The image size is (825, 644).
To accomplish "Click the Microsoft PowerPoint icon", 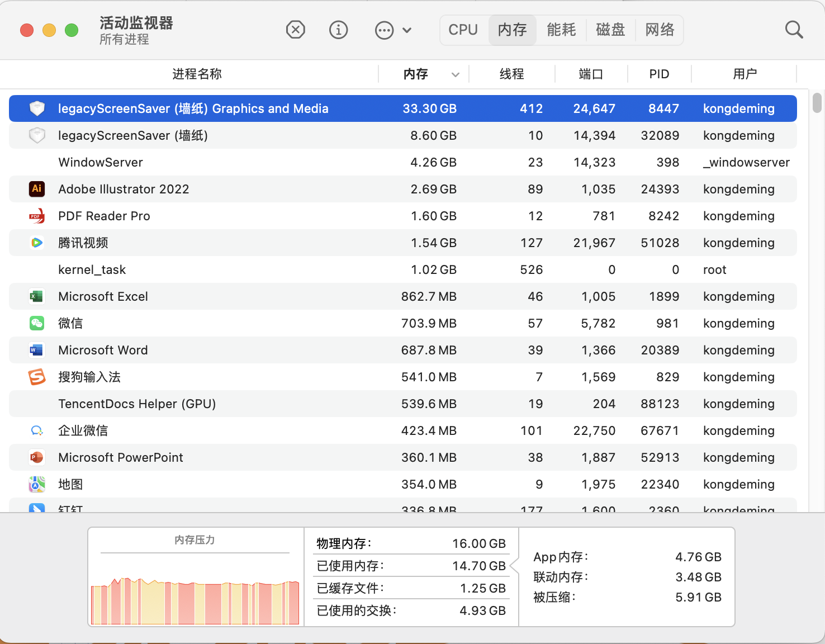I will 37,457.
